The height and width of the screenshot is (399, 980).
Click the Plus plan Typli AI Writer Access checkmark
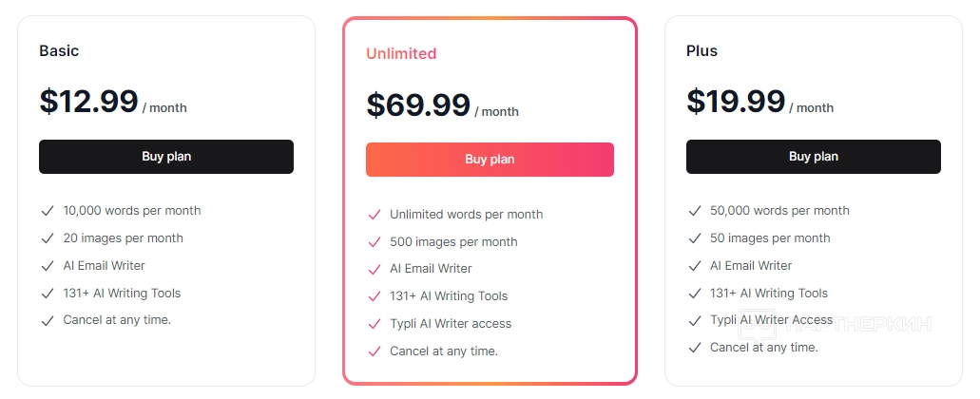[694, 320]
